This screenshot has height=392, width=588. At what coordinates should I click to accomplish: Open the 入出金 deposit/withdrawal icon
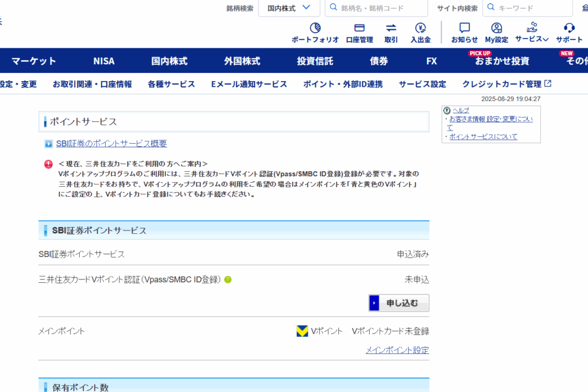[420, 28]
